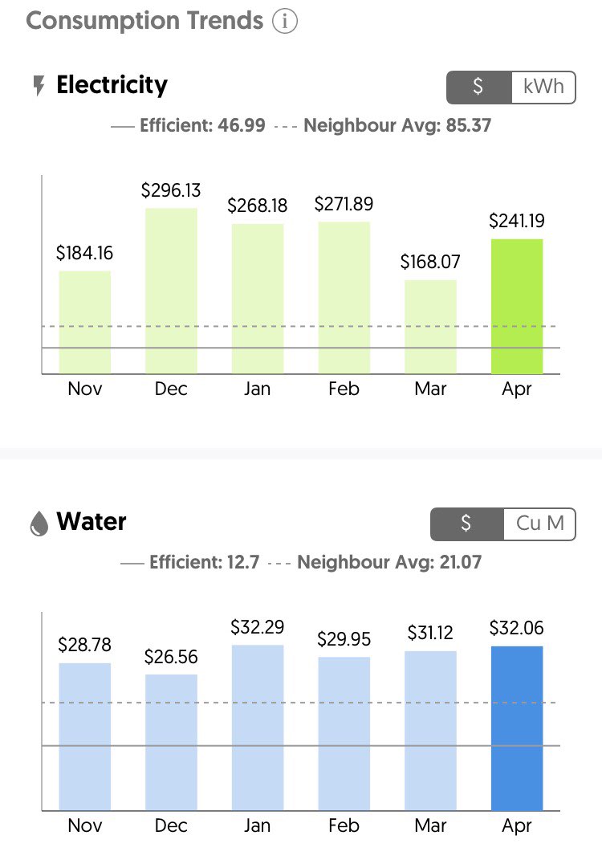Image resolution: width=602 pixels, height=868 pixels.
Task: Tap the November electricity bar
Action: (85, 321)
